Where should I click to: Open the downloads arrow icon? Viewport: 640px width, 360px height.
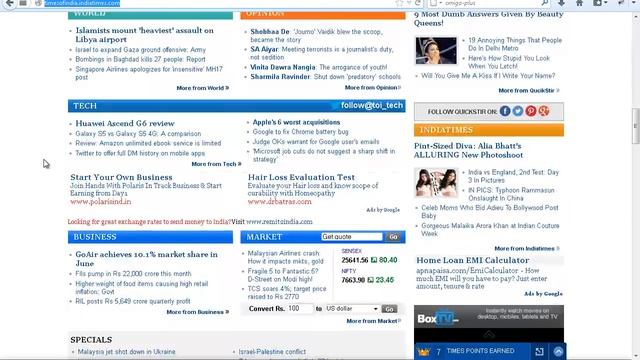(x=562, y=3)
